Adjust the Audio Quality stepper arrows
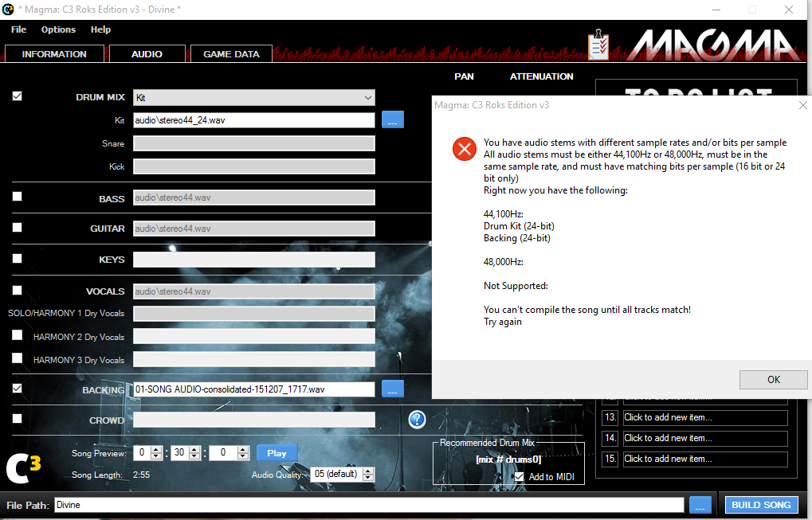 point(367,474)
